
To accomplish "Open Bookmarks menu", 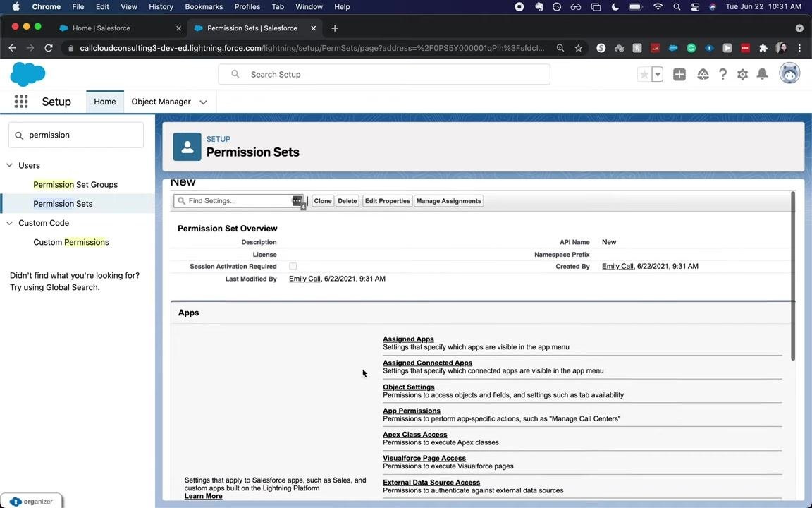I will click(204, 7).
